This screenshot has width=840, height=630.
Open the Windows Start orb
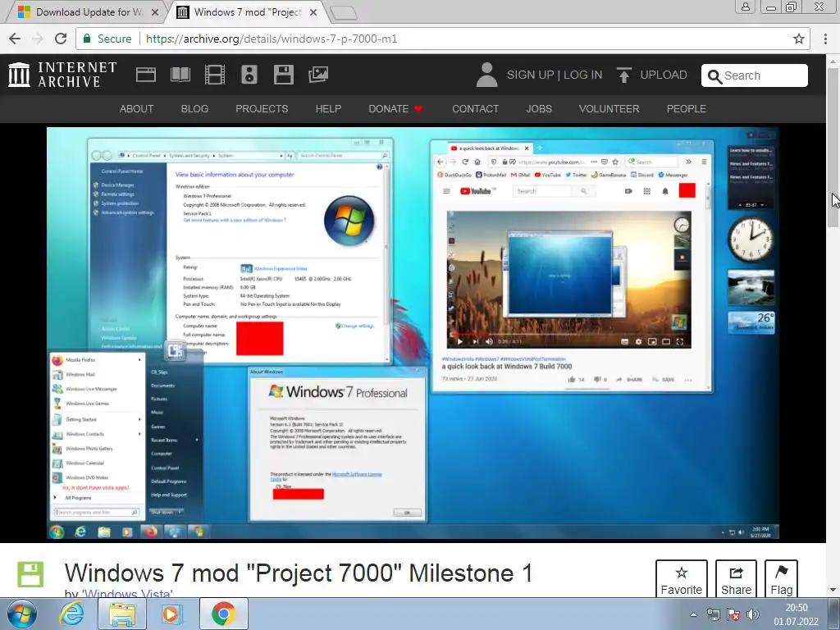pos(22,614)
